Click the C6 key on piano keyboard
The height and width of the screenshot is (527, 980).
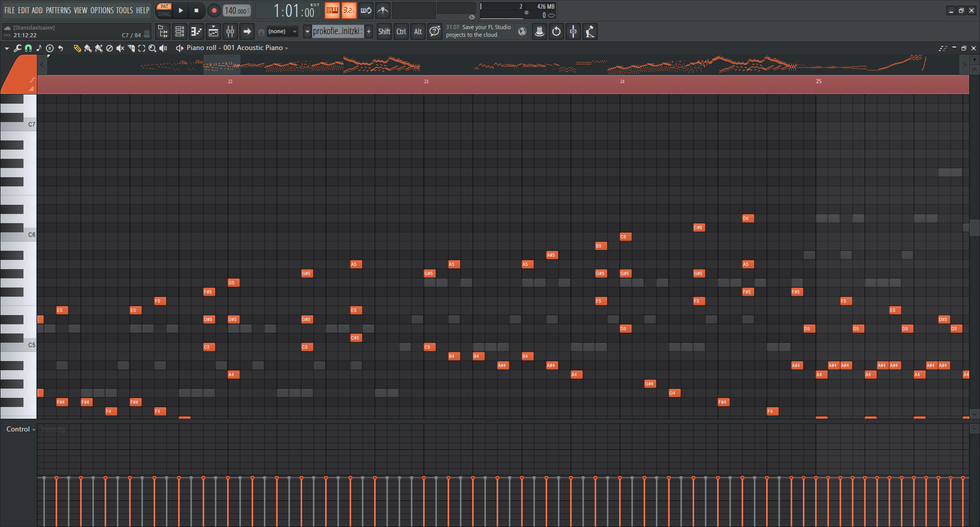[x=18, y=235]
